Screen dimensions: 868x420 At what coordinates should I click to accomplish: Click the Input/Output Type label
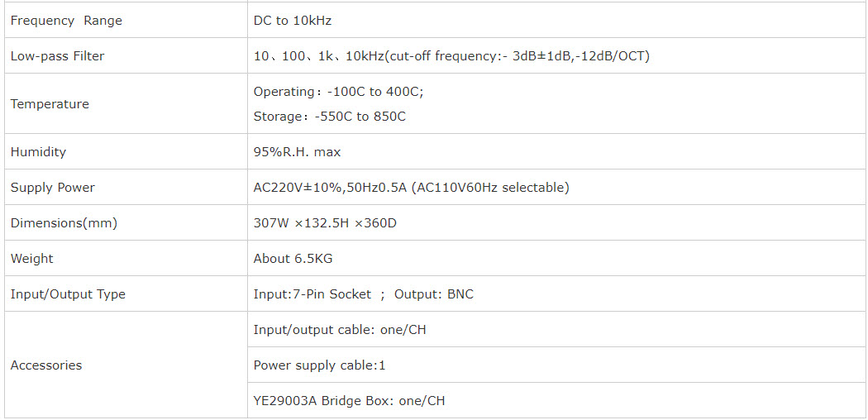tap(68, 294)
